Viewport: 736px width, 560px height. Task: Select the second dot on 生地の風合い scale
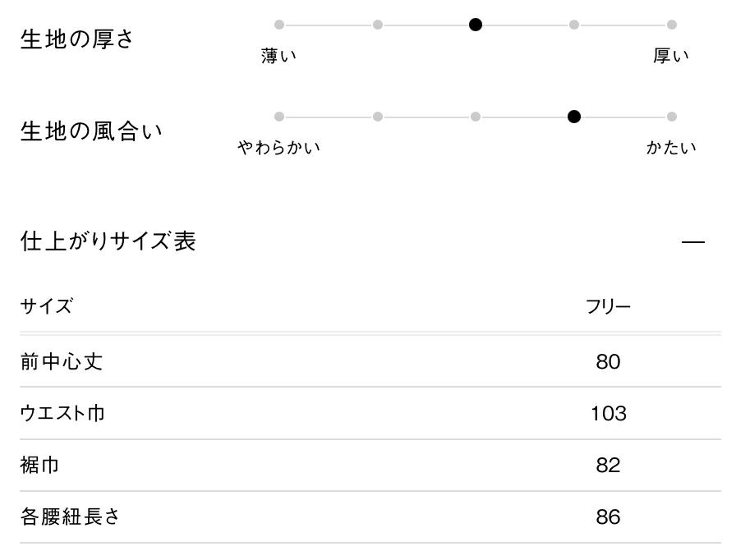point(378,117)
